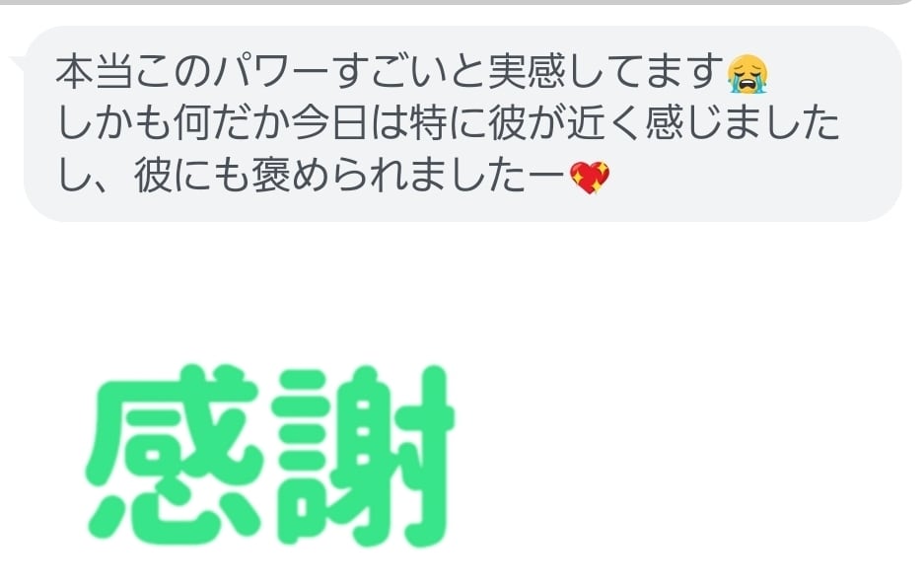Click the word パワー in the message
The height and width of the screenshot is (587, 924).
click(x=271, y=72)
